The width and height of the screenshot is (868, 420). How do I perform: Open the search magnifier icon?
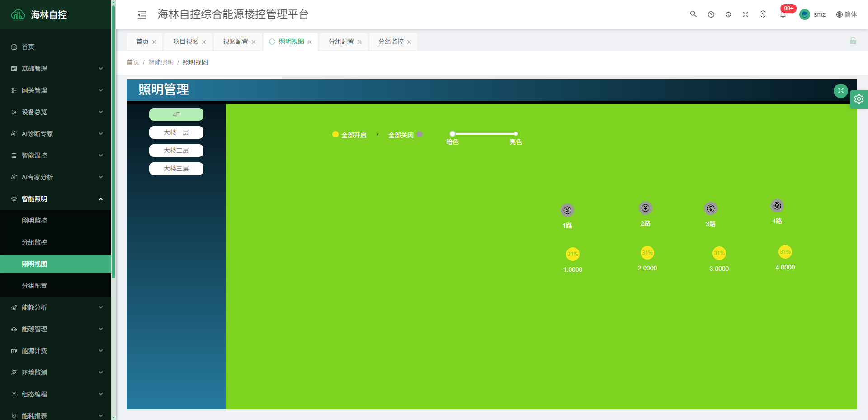pyautogui.click(x=693, y=14)
